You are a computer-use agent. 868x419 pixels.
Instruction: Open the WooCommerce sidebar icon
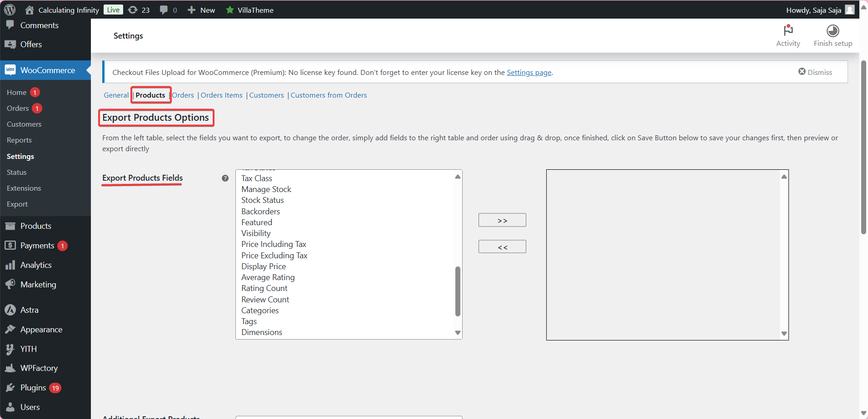10,70
